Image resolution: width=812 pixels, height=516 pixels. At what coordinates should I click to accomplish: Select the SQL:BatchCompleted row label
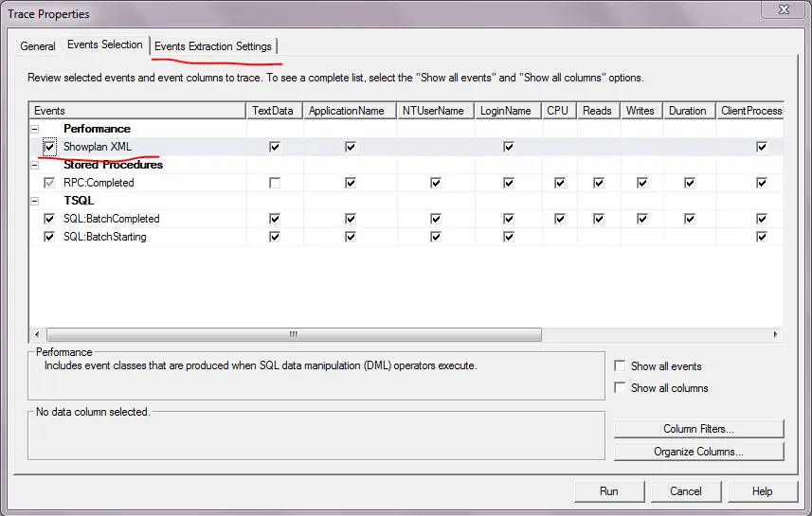click(112, 219)
